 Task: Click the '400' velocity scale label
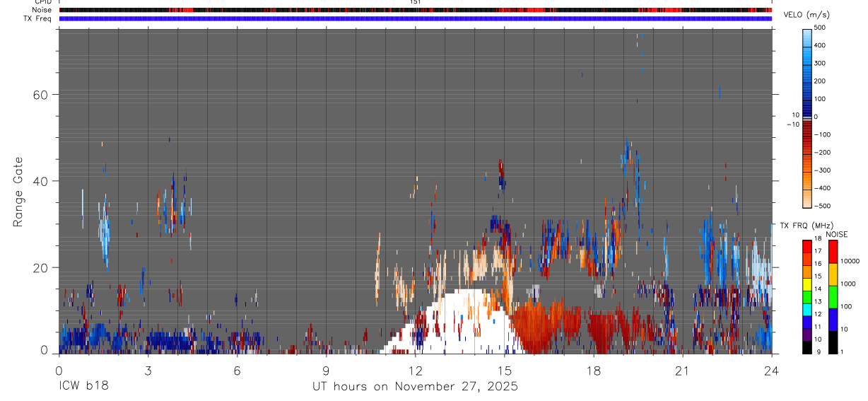(x=820, y=45)
